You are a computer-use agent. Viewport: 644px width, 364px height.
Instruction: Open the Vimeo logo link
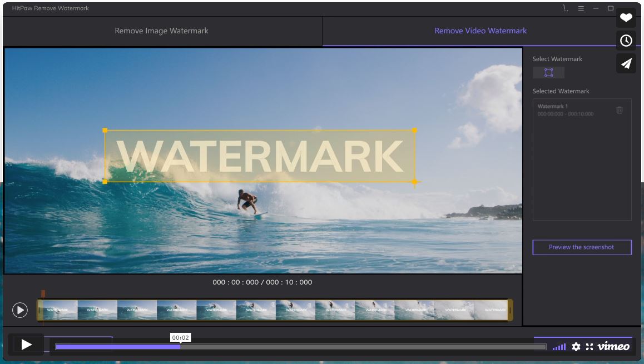(x=613, y=347)
